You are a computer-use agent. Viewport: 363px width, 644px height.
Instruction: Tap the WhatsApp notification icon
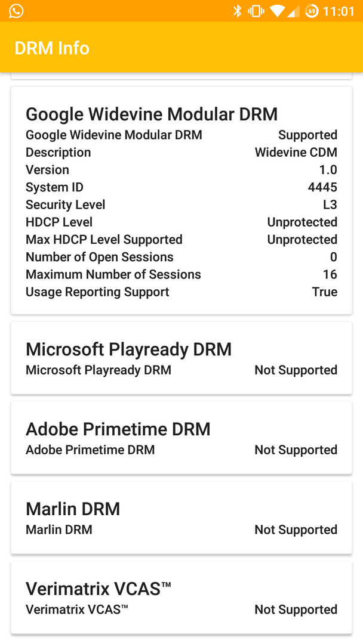16,11
